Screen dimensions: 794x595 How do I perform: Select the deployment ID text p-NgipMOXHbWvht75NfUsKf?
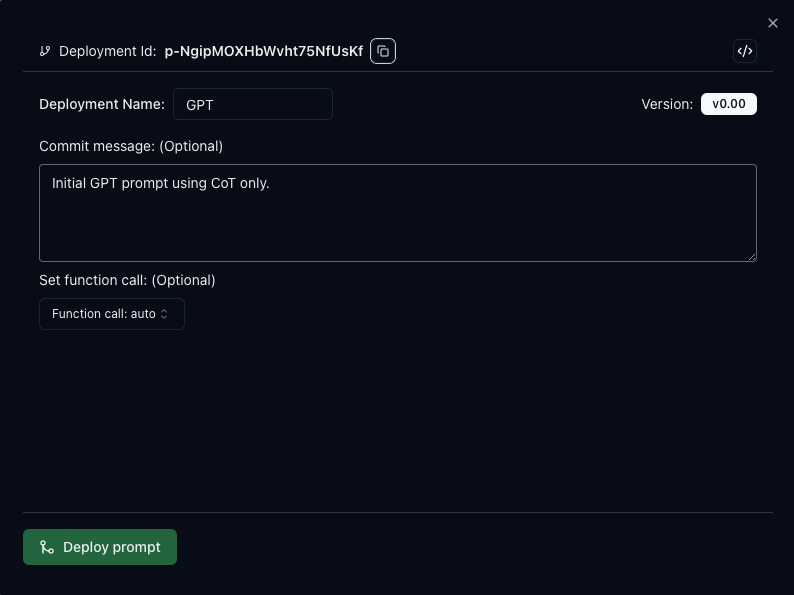tap(264, 51)
